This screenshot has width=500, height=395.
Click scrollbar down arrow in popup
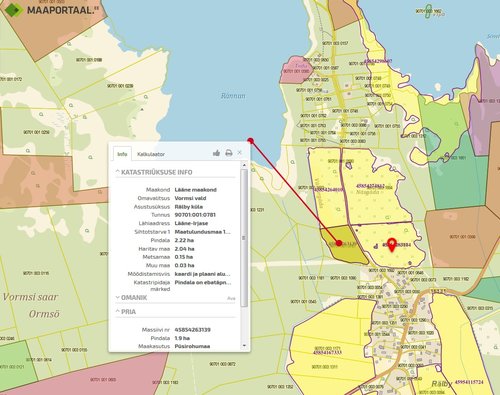[244, 346]
